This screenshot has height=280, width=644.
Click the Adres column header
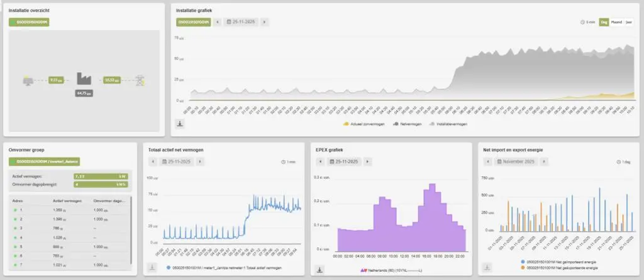coord(18,201)
